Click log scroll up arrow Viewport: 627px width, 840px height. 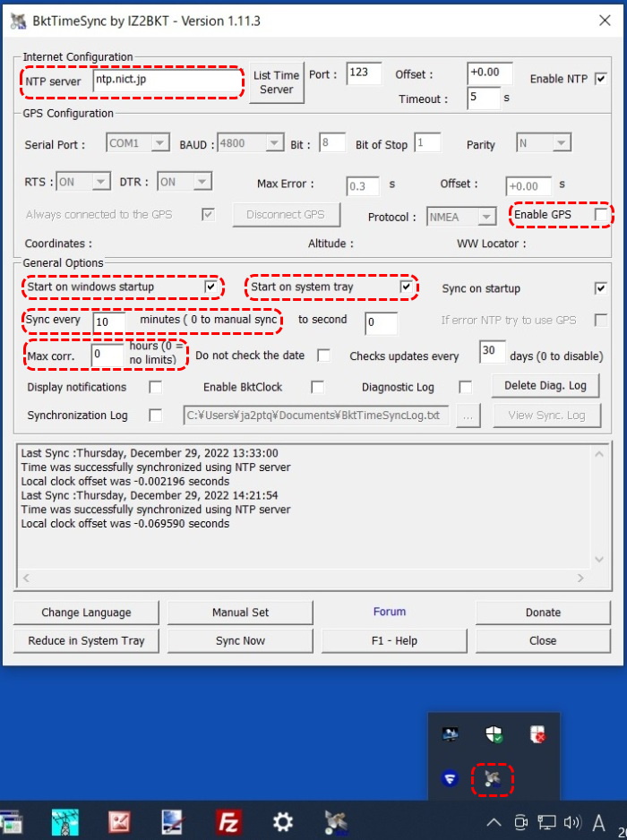[x=599, y=454]
